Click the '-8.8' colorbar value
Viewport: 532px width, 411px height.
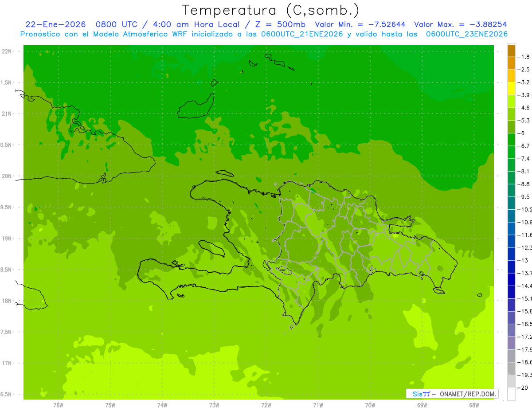click(x=524, y=184)
